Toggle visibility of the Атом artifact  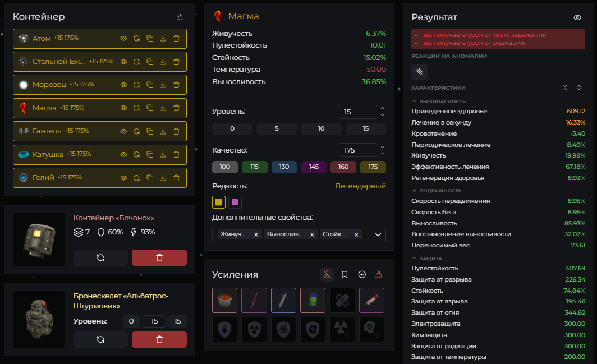pyautogui.click(x=124, y=39)
